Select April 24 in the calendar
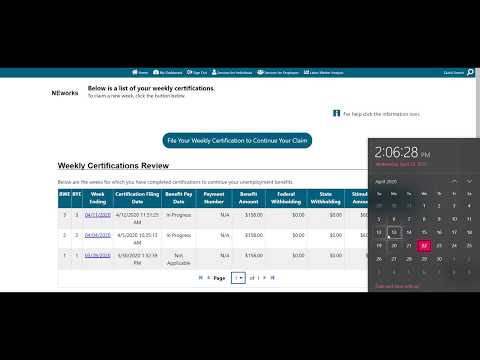This screenshot has height=360, width=480. coord(454,246)
